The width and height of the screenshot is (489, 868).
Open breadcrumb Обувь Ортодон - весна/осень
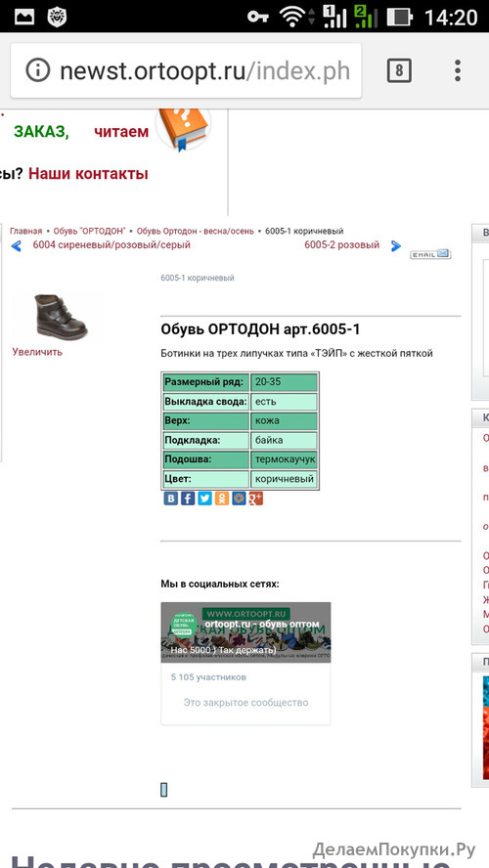click(196, 231)
